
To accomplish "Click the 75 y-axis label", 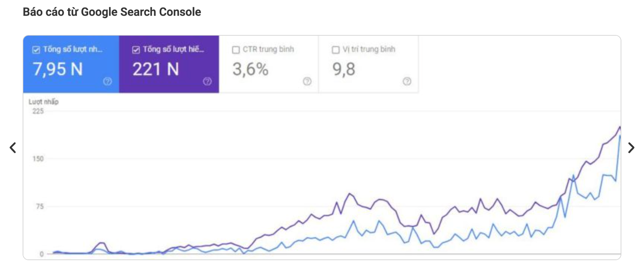I will (40, 206).
